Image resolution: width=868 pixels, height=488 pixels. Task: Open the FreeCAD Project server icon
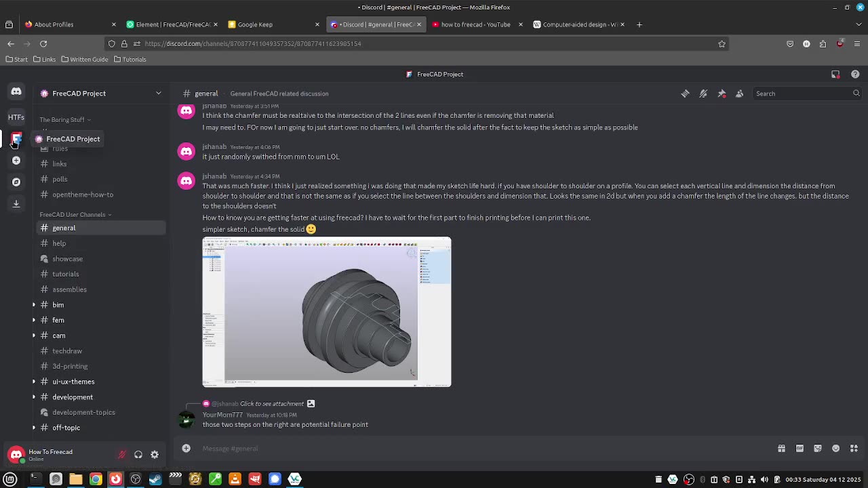(x=16, y=139)
